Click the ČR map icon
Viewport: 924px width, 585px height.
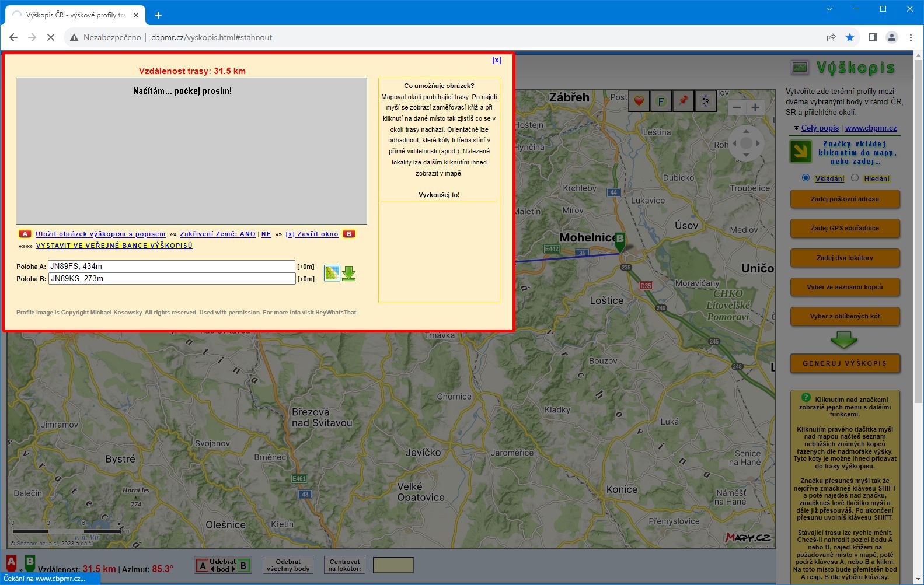(x=705, y=101)
